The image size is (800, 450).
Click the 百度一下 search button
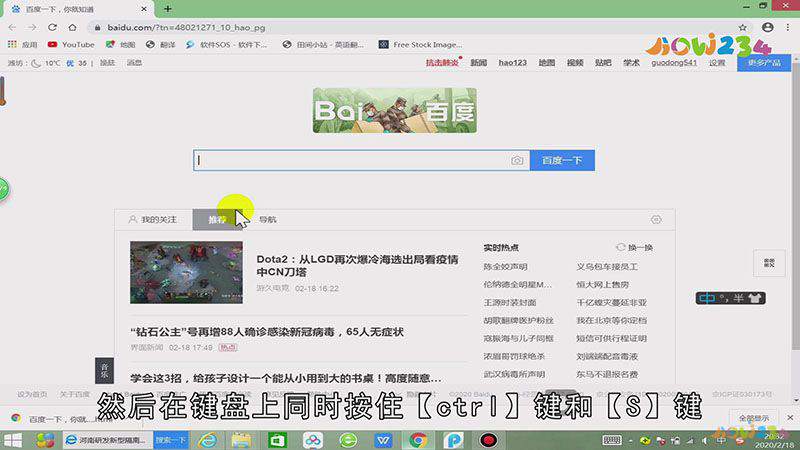coord(562,160)
